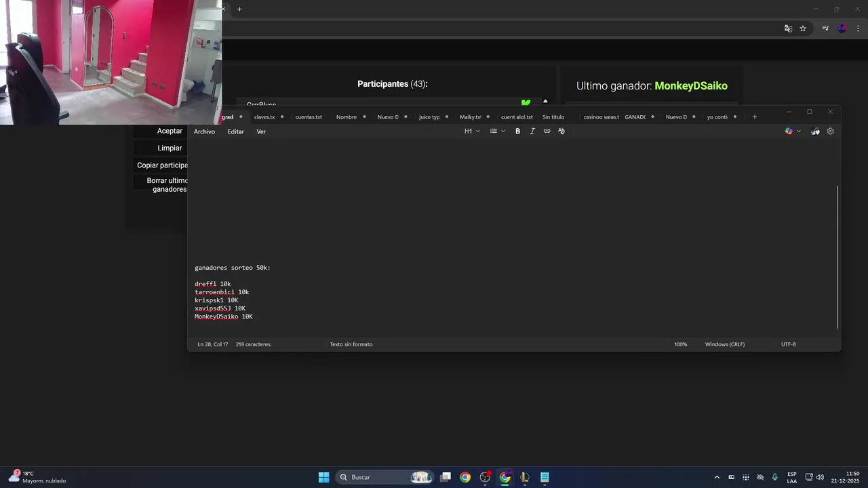The image size is (868, 488).
Task: Expand the list style dropdown
Action: pos(498,131)
